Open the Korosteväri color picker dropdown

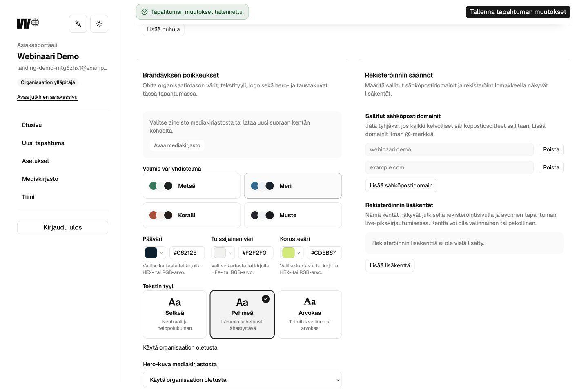pyautogui.click(x=292, y=253)
